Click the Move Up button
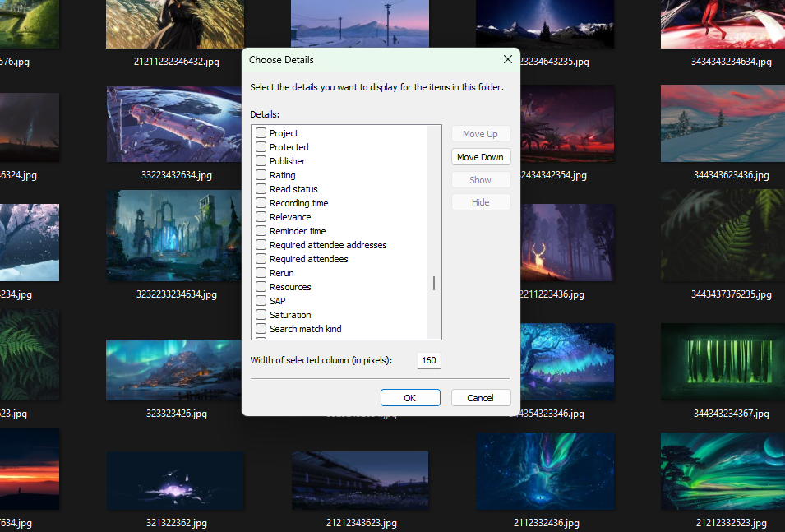 pos(481,134)
